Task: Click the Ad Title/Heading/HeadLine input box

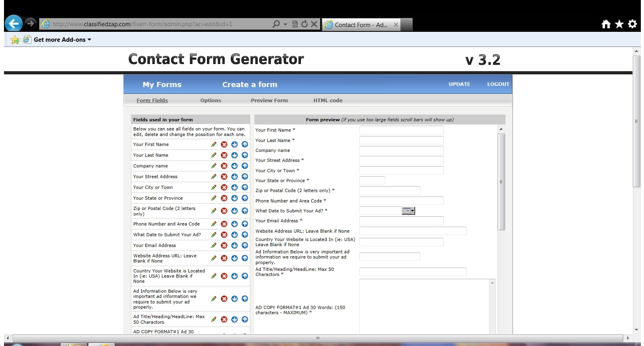Action: pyautogui.click(x=413, y=272)
